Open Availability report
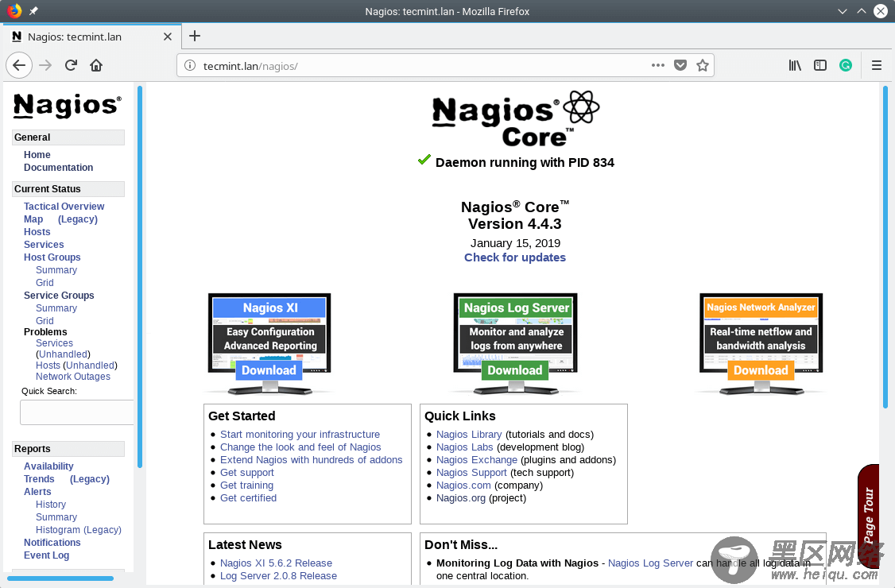Screen dimensions: 895x588 tap(48, 466)
